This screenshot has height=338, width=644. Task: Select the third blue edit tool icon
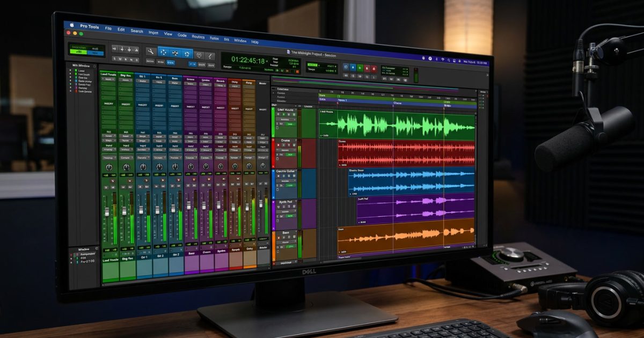tap(187, 54)
